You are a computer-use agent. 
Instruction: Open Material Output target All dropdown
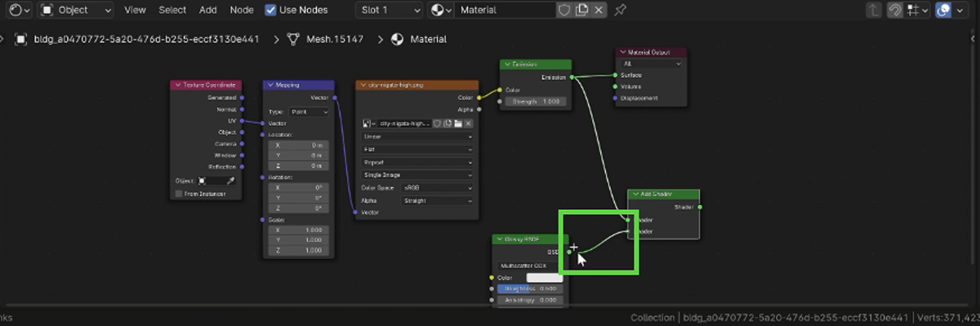[x=650, y=63]
